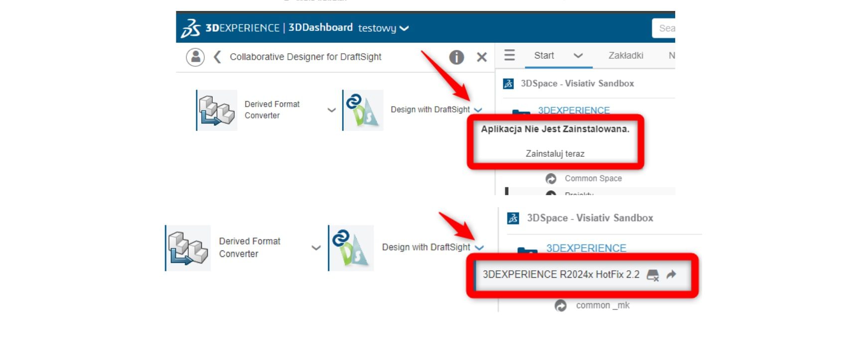Click the common _mk arrow icon
This screenshot has width=868, height=345.
click(x=561, y=305)
